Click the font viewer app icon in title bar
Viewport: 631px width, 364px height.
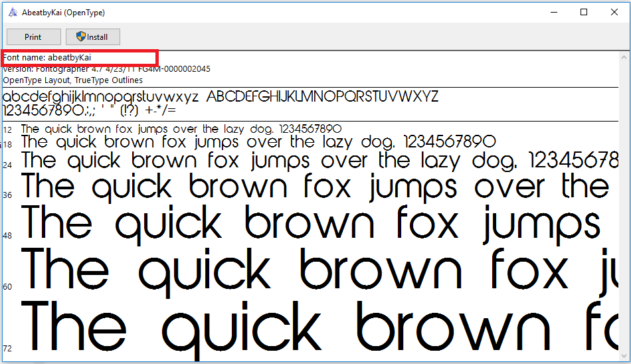[13, 13]
